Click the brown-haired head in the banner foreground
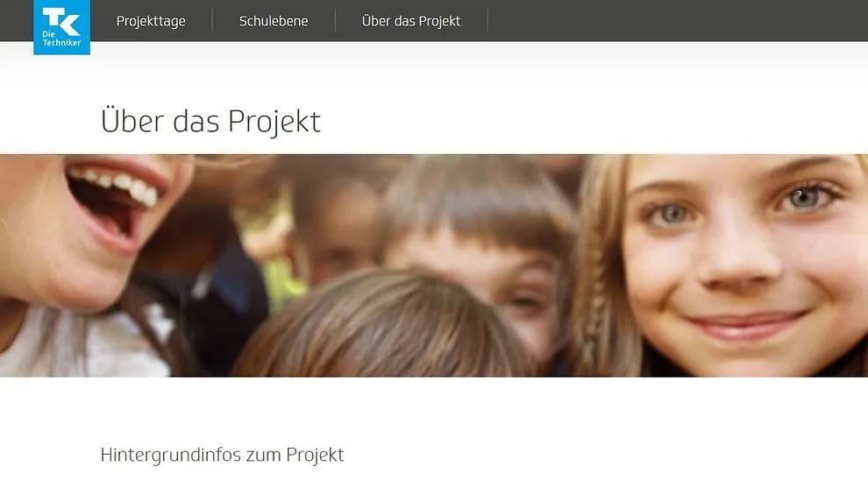The image size is (868, 488). (382, 327)
